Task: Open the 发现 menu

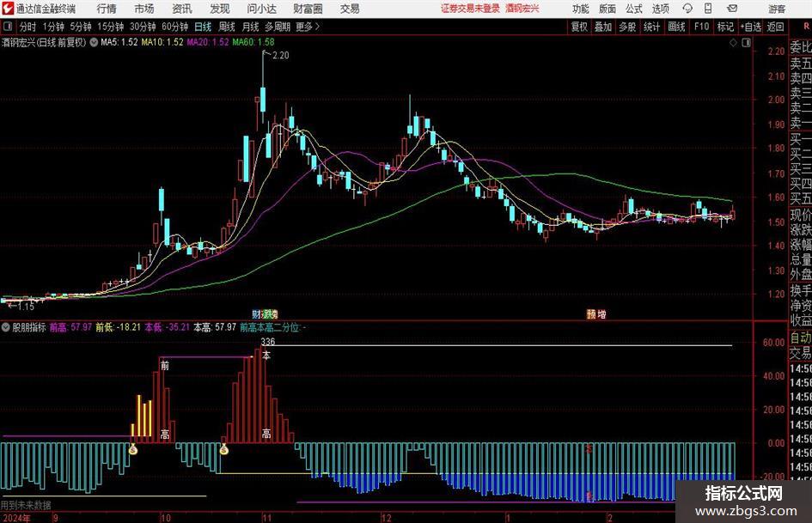Action: [220, 9]
